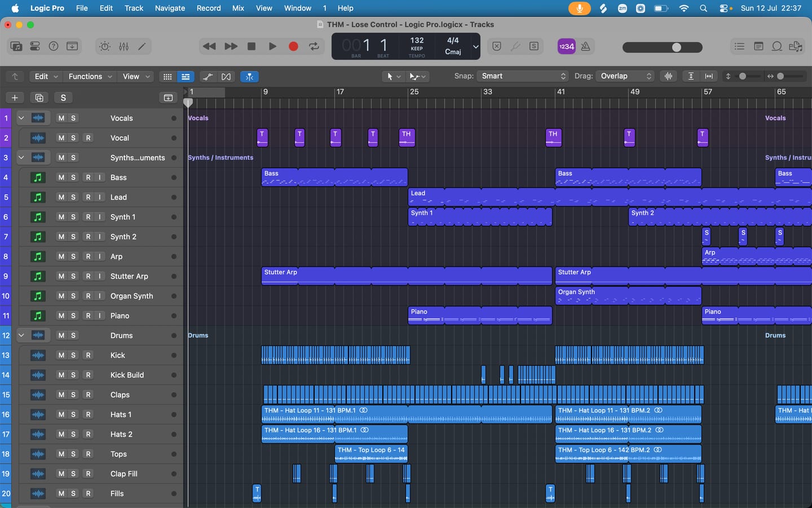Open the Navigate menu
The image size is (812, 508).
(x=170, y=8)
